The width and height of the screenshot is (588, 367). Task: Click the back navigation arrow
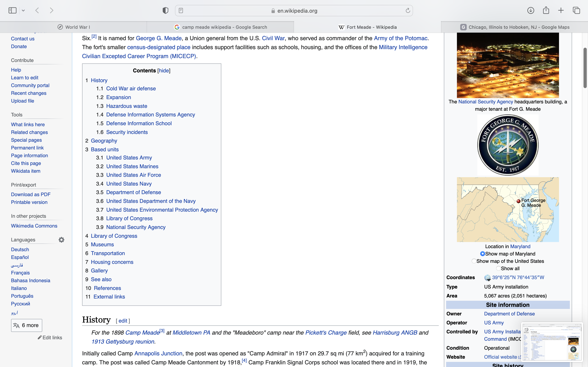point(37,10)
